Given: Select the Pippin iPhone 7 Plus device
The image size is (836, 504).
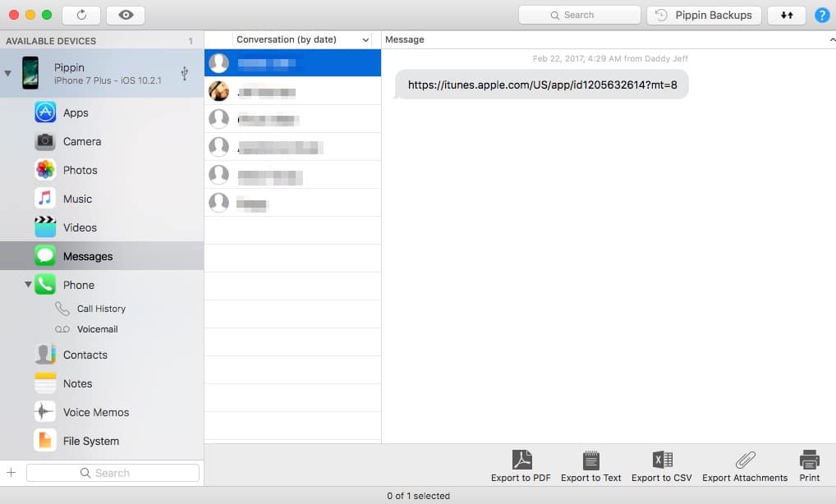Looking at the screenshot, I should (102, 73).
